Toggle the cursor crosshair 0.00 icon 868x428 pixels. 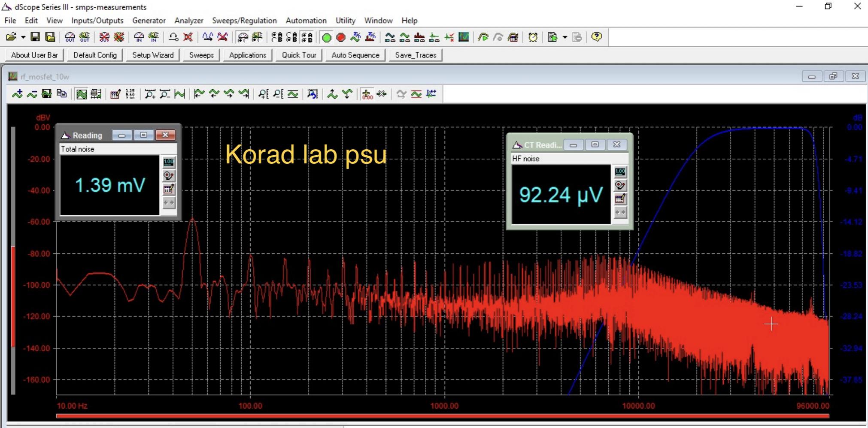point(367,94)
